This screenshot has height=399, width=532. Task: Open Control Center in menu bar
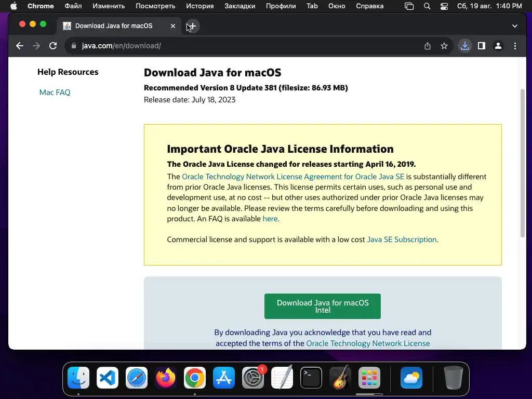444,6
